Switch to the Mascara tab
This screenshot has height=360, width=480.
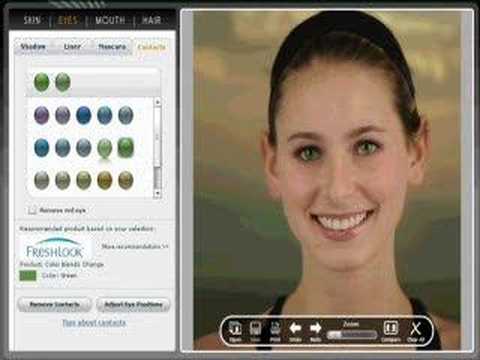112,47
